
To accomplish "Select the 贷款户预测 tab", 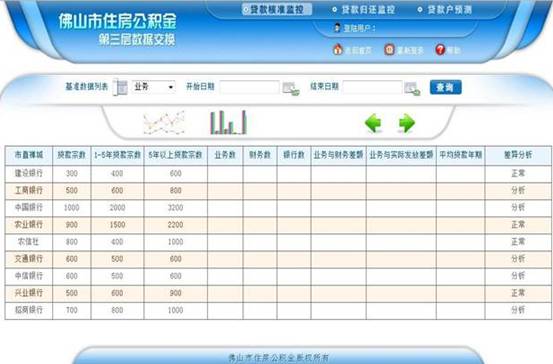I will click(x=445, y=10).
